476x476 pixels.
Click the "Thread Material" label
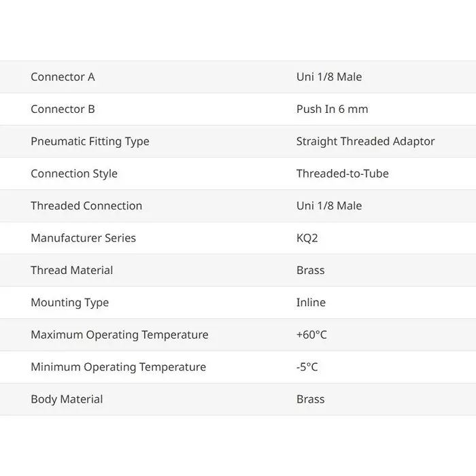pyautogui.click(x=72, y=270)
